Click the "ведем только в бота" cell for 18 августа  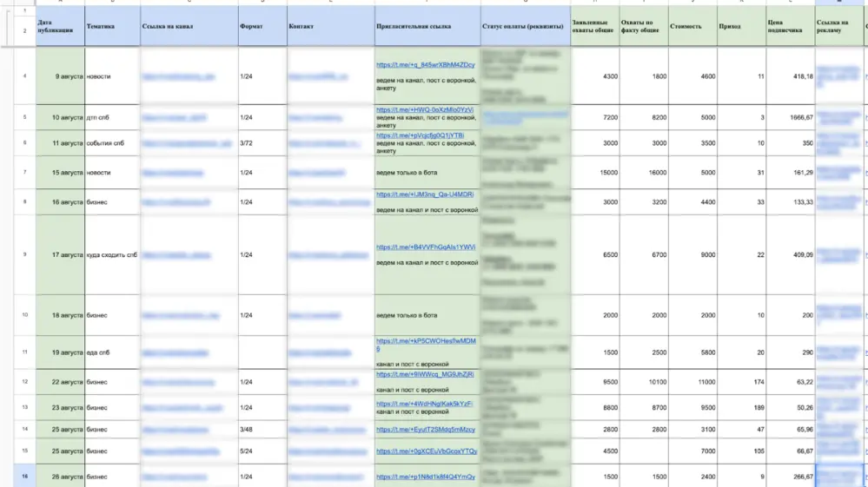tap(427, 315)
